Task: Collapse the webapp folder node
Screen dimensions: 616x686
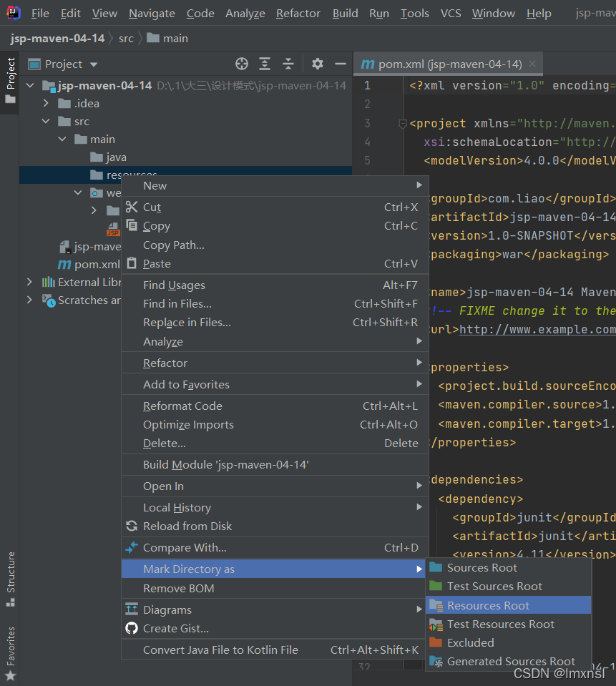Action: click(78, 192)
